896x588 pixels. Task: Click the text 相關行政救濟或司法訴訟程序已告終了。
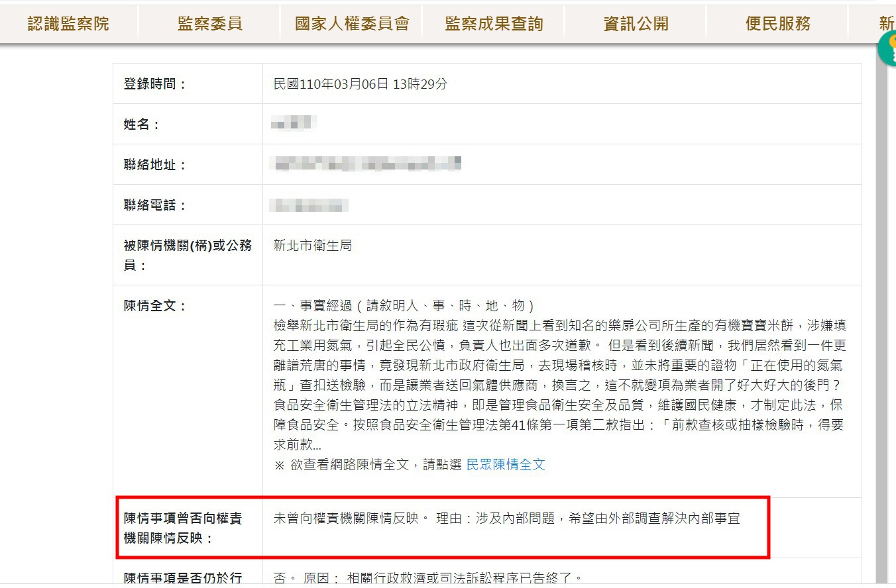pyautogui.click(x=465, y=579)
